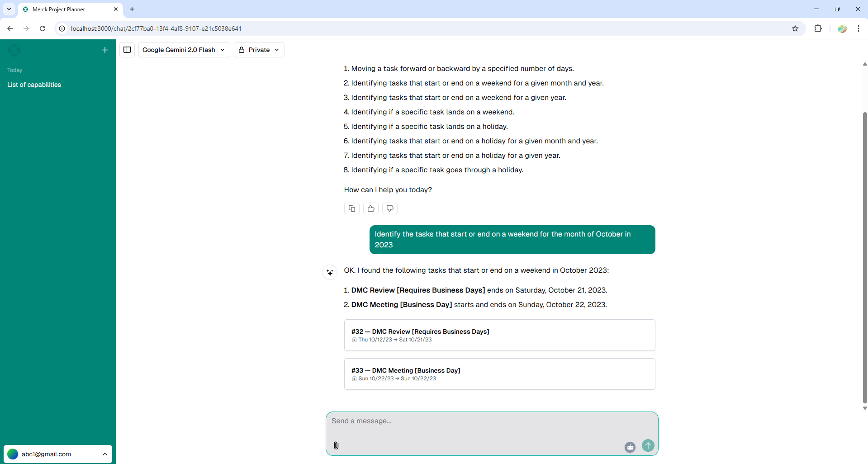Viewport: 868px width, 464px height.
Task: Copy the assistant response
Action: (352, 208)
